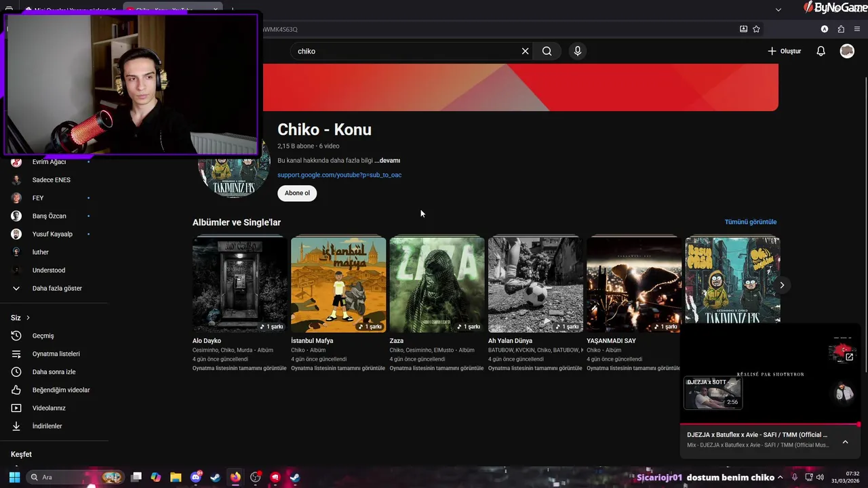Open the Zaza album thumbnail
This screenshot has width=868, height=488.
(x=437, y=285)
